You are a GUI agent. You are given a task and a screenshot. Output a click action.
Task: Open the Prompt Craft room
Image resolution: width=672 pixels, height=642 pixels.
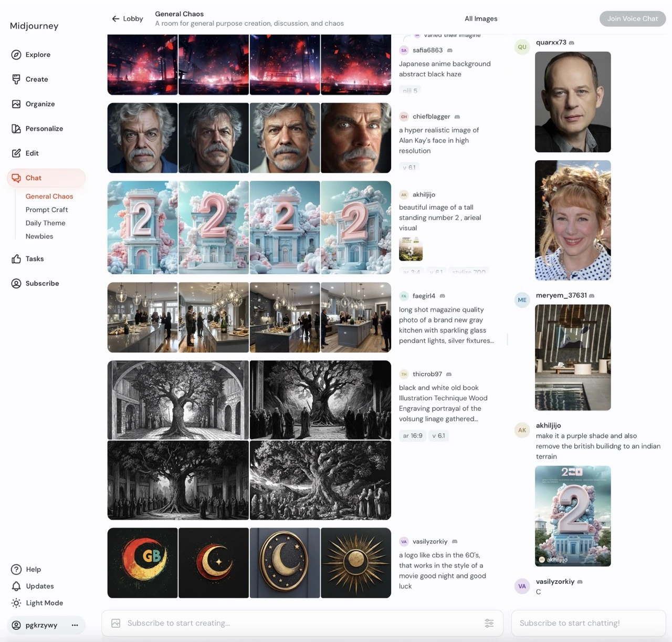point(47,210)
